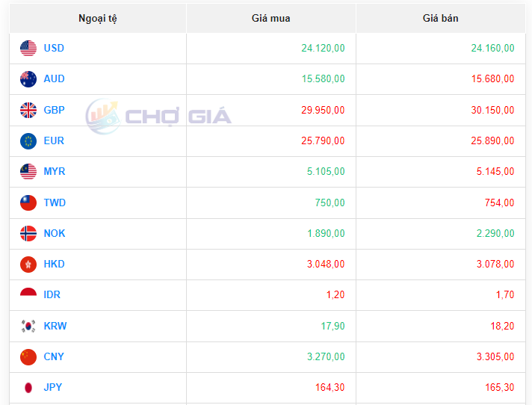Screen dimensions: 532x405
Task: Click the Norwegian flag icon
Action: click(28, 234)
